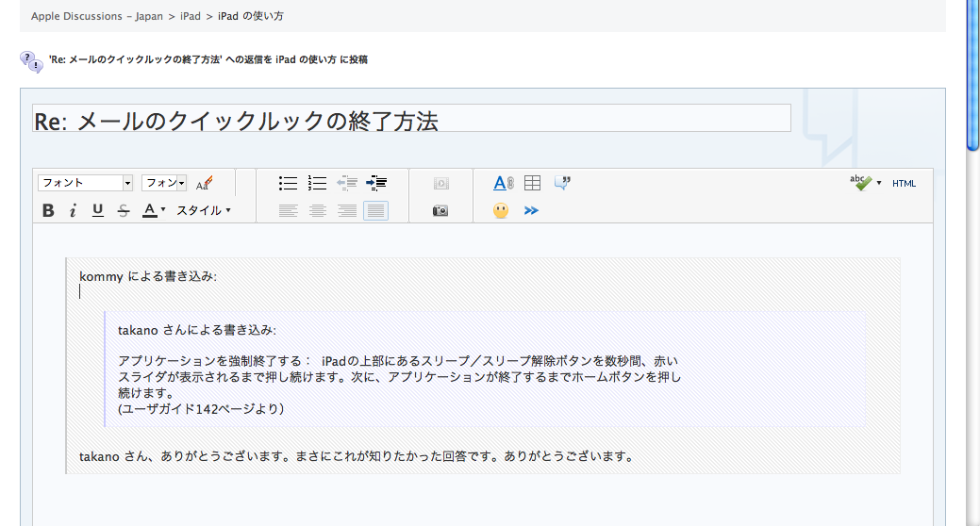Insert a table
The width and height of the screenshot is (980, 526).
pos(533,183)
